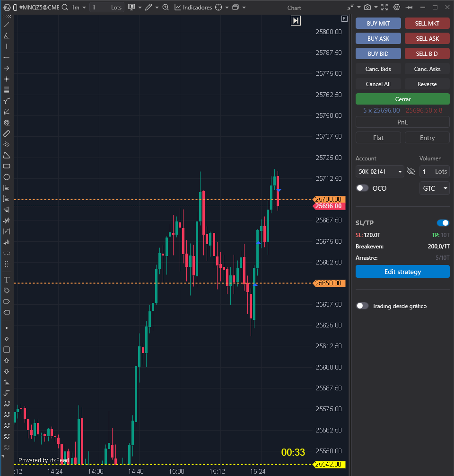Select the A E wave pattern tool
Image resolution: width=454 pixels, height=476 pixels.
pyautogui.click(x=6, y=415)
